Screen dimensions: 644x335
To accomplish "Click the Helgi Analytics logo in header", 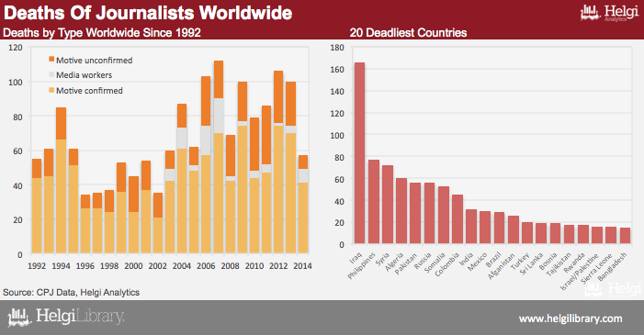I will pyautogui.click(x=609, y=13).
